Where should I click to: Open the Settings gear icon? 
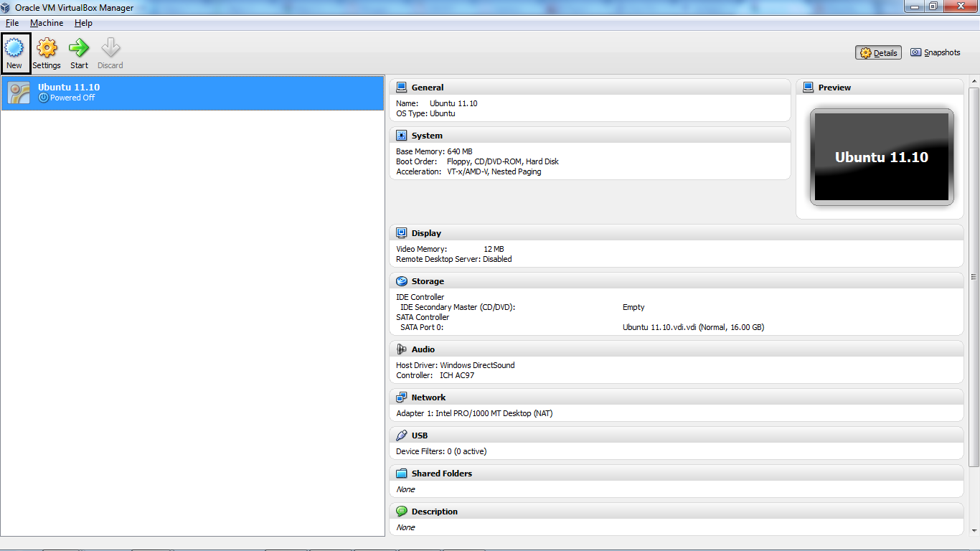click(47, 48)
